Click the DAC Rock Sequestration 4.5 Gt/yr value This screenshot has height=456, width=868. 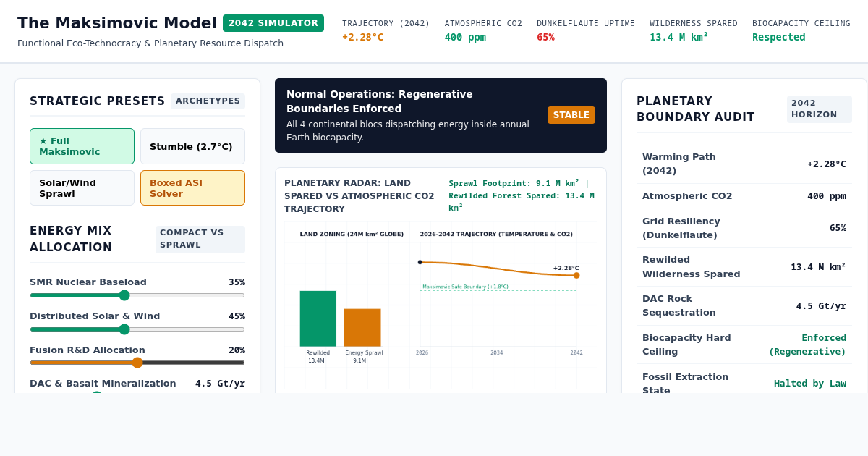point(821,305)
